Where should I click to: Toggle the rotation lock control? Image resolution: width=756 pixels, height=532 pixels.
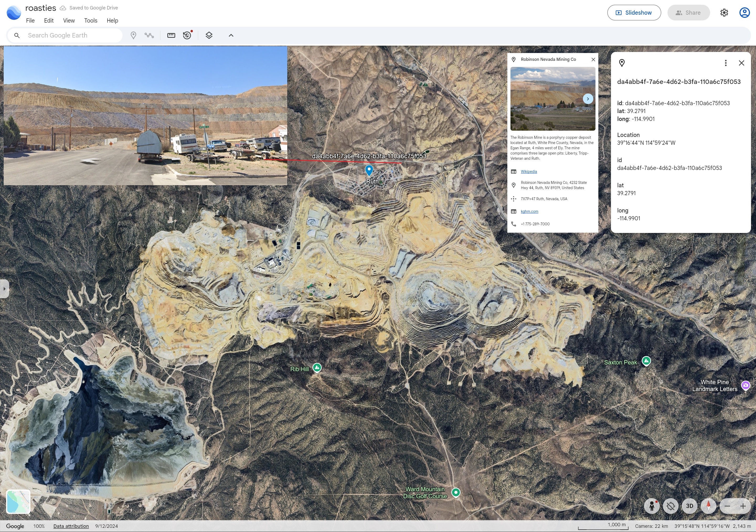(x=671, y=506)
